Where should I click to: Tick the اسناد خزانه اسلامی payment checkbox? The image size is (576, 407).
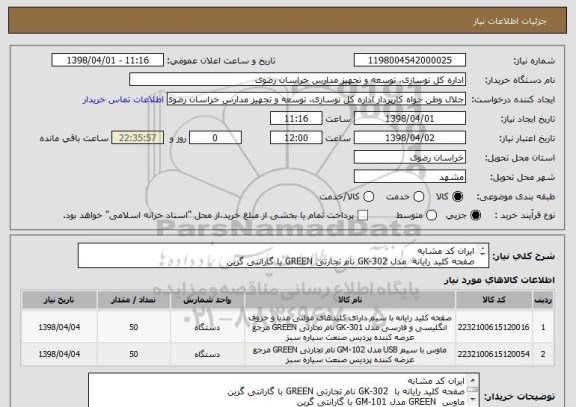pyautogui.click(x=363, y=215)
